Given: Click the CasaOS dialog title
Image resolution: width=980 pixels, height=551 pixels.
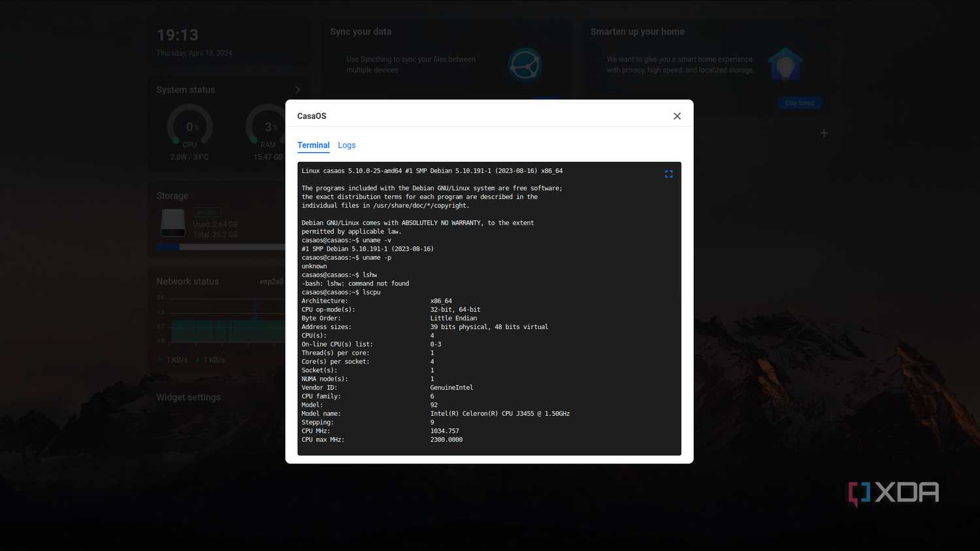Looking at the screenshot, I should [312, 116].
